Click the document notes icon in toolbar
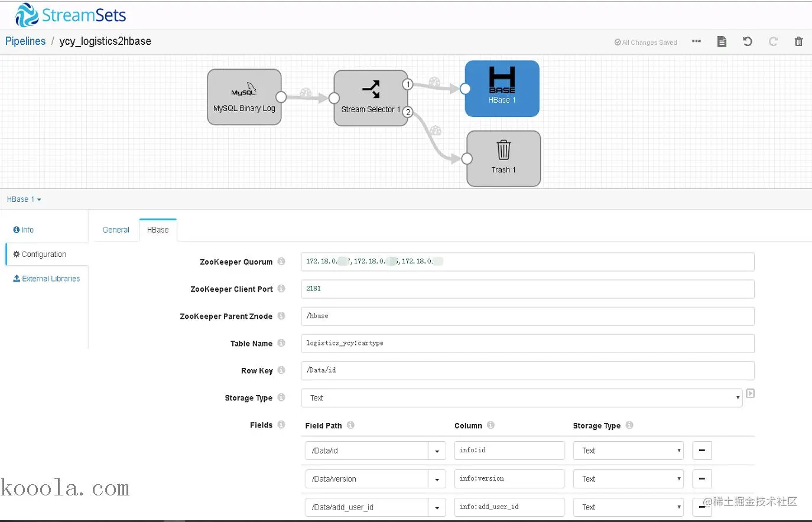This screenshot has width=812, height=522. [722, 41]
